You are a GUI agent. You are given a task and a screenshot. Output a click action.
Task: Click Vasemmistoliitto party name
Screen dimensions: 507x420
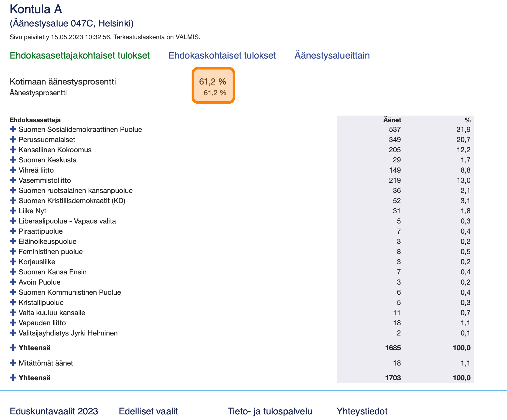click(45, 180)
